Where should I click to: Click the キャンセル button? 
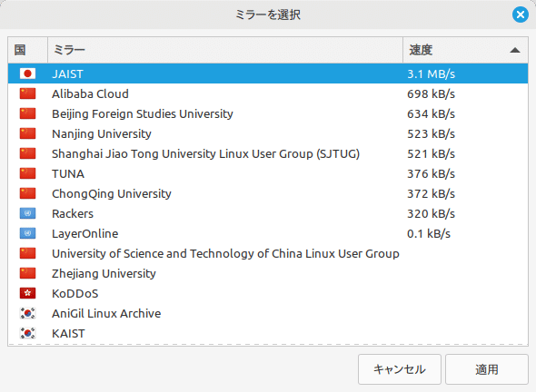pos(400,369)
